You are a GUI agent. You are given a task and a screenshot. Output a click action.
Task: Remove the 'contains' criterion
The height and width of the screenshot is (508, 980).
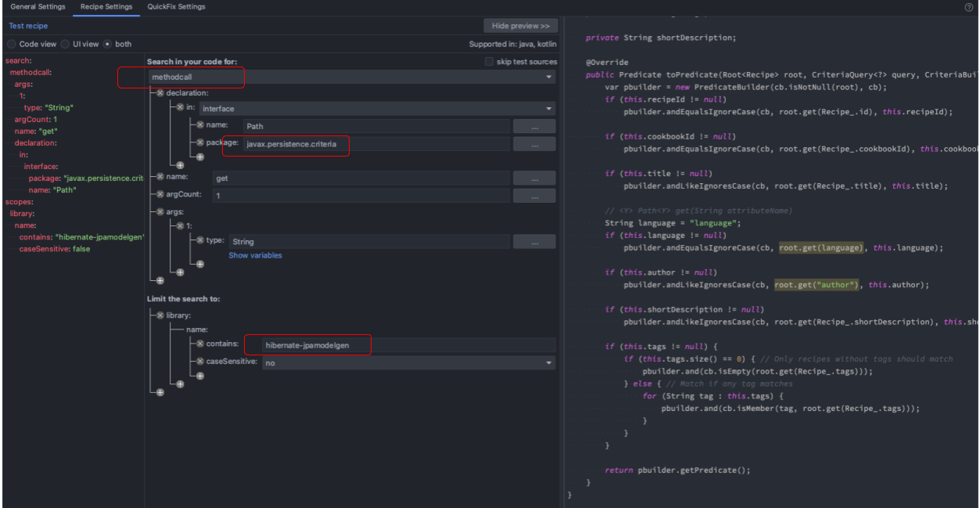click(x=199, y=344)
